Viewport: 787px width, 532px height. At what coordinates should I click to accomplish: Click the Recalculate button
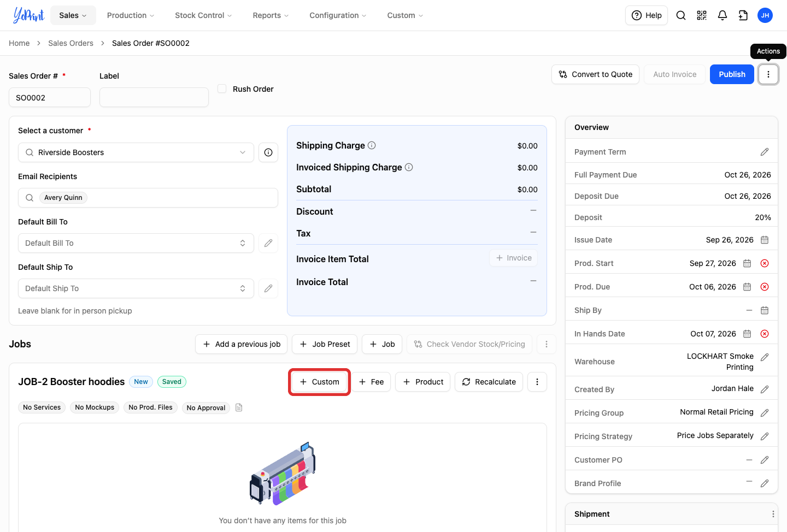(489, 382)
